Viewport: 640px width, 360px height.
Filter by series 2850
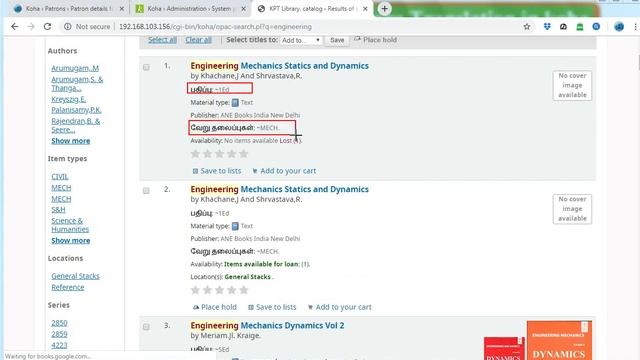point(59,323)
